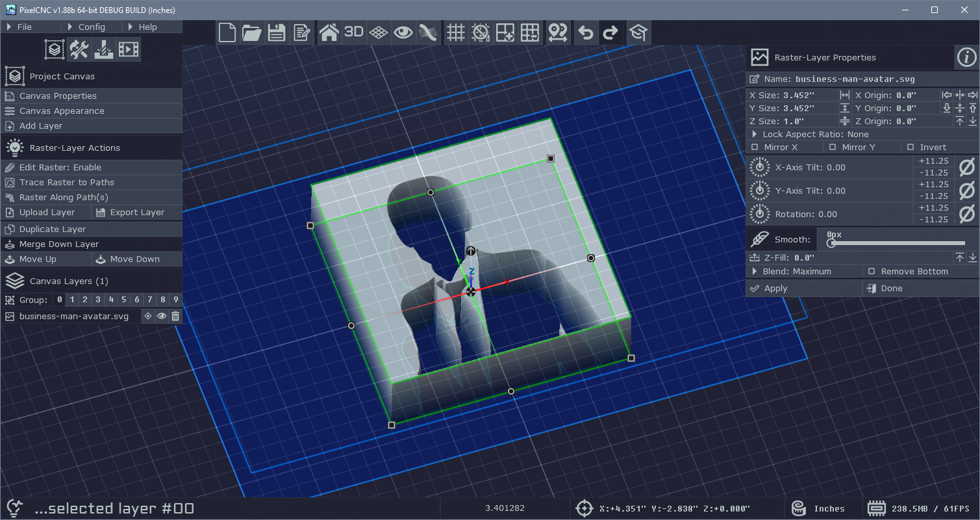Undo the last action
The width and height of the screenshot is (980, 520).
(586, 32)
